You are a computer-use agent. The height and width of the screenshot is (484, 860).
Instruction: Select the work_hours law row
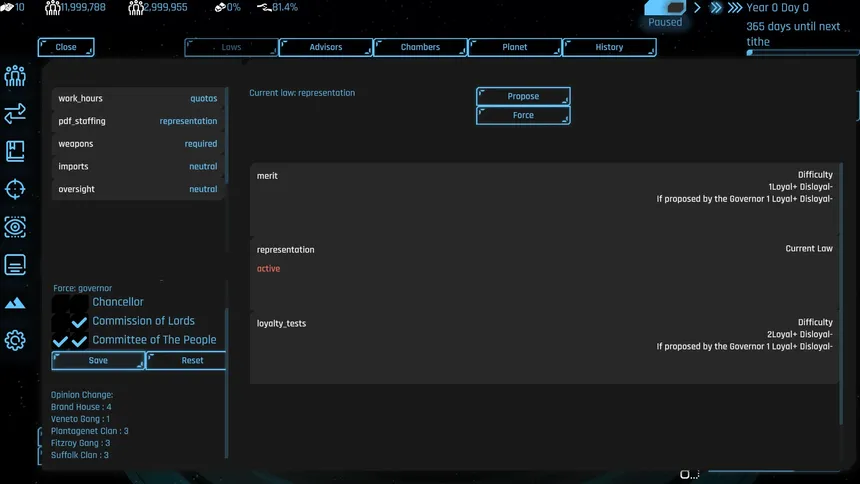click(138, 98)
